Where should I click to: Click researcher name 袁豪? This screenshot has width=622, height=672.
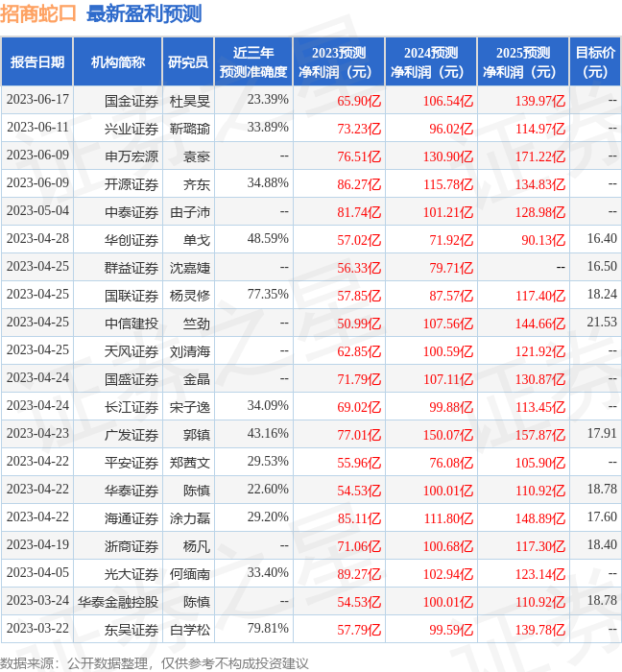pyautogui.click(x=197, y=156)
